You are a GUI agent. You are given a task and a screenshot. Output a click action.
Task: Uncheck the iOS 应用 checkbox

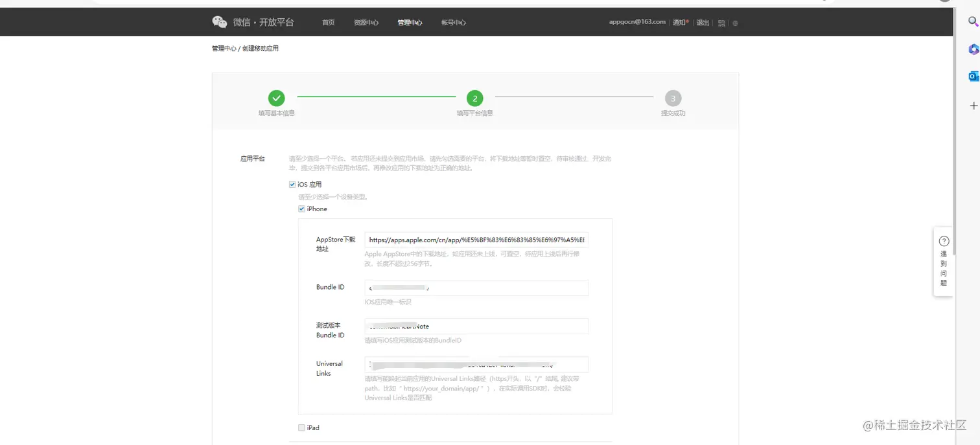(x=292, y=185)
